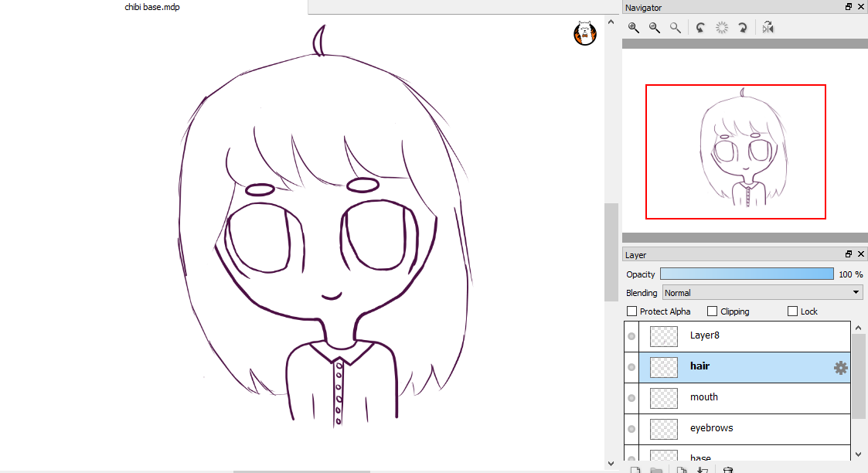Click canvas vertical scrollbar down arrow

pos(611,464)
